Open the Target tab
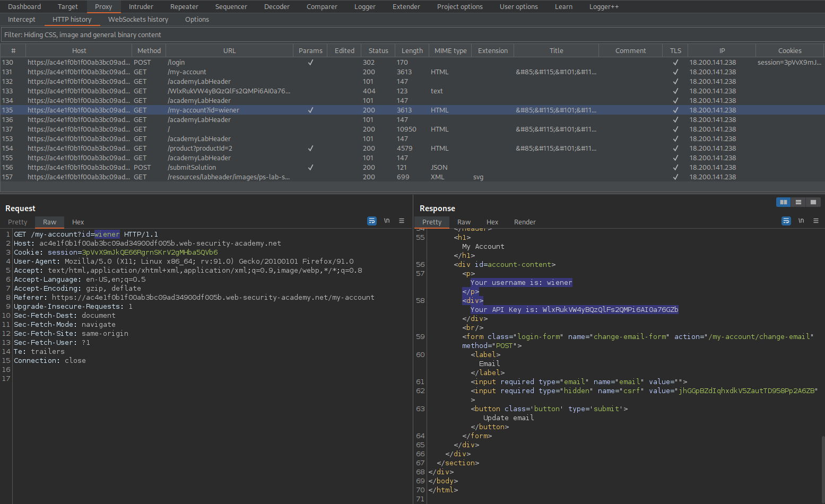This screenshot has height=504, width=825. (x=68, y=7)
